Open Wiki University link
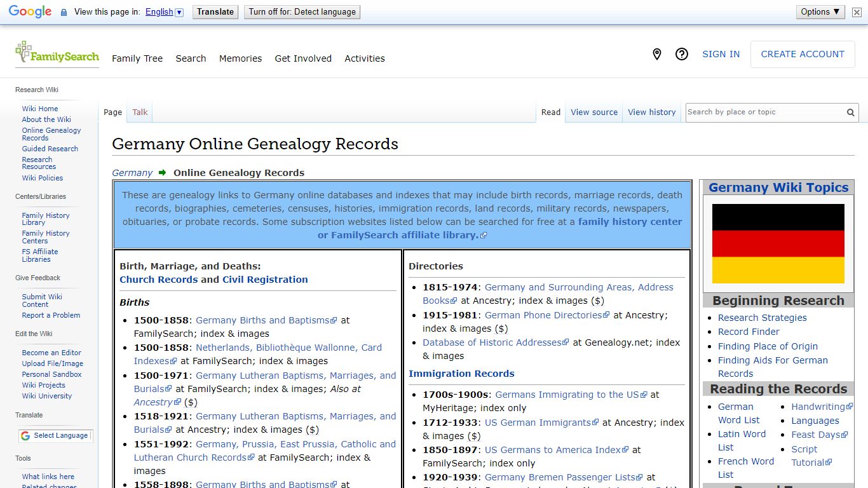Screen dimensions: 868x488 pos(47,396)
